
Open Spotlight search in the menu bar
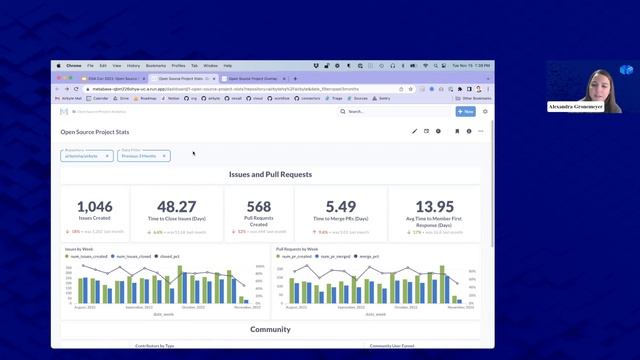point(436,66)
